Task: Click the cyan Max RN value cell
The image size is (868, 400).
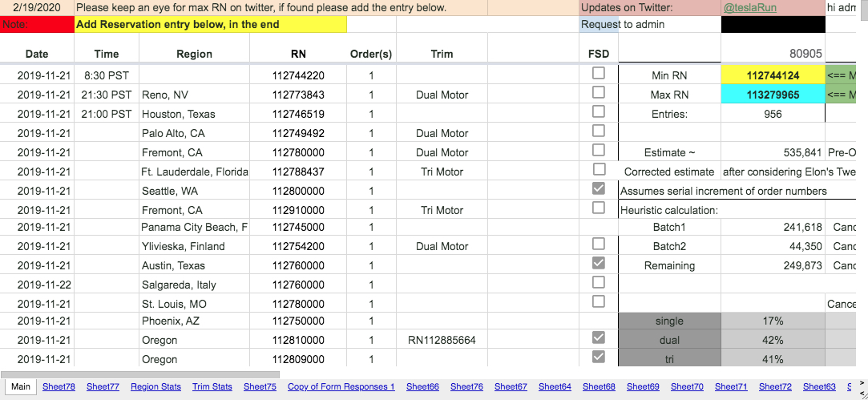Action: (773, 95)
